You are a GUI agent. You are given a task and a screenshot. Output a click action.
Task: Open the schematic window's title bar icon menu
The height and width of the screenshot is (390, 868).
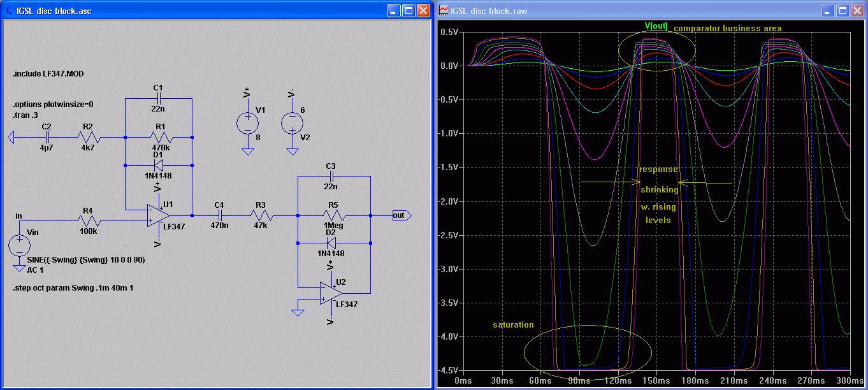point(9,11)
